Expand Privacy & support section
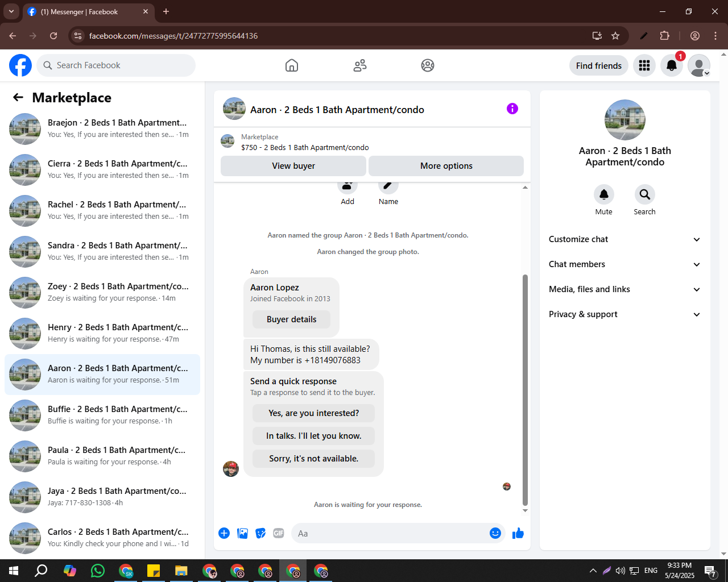The width and height of the screenshot is (728, 582). pyautogui.click(x=625, y=314)
